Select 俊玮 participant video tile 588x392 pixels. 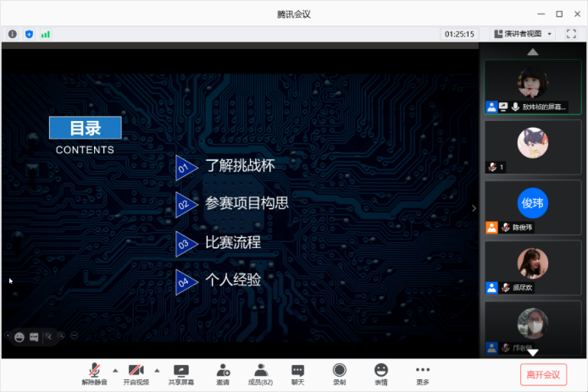pos(532,203)
